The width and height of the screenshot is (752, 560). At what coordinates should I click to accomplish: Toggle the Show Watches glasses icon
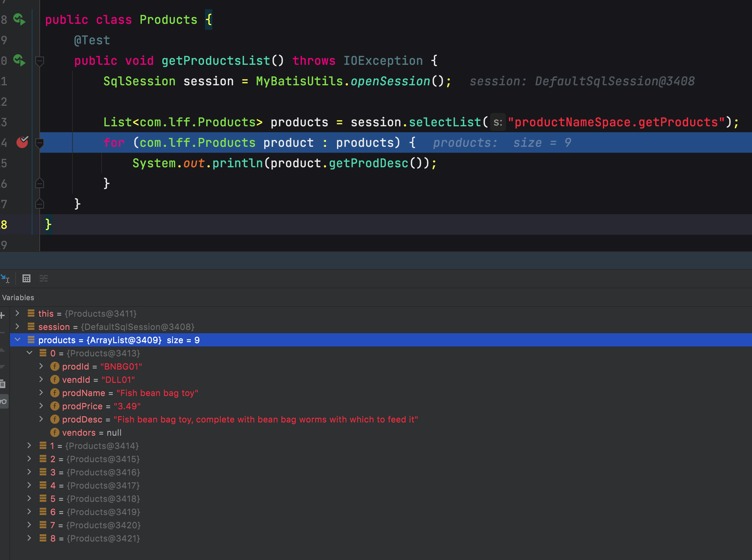3,402
